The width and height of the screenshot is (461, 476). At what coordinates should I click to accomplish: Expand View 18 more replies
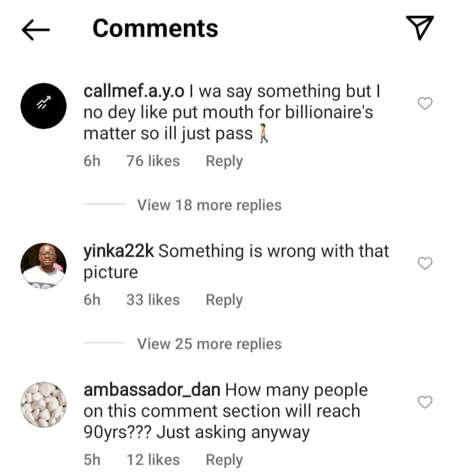[209, 205]
